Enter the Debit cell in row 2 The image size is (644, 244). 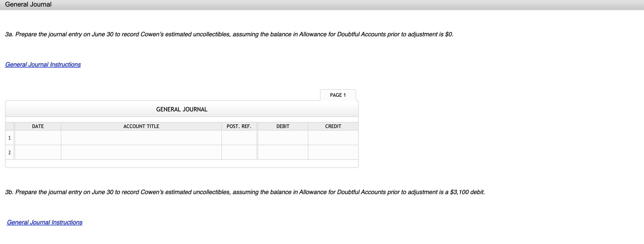pos(283,152)
